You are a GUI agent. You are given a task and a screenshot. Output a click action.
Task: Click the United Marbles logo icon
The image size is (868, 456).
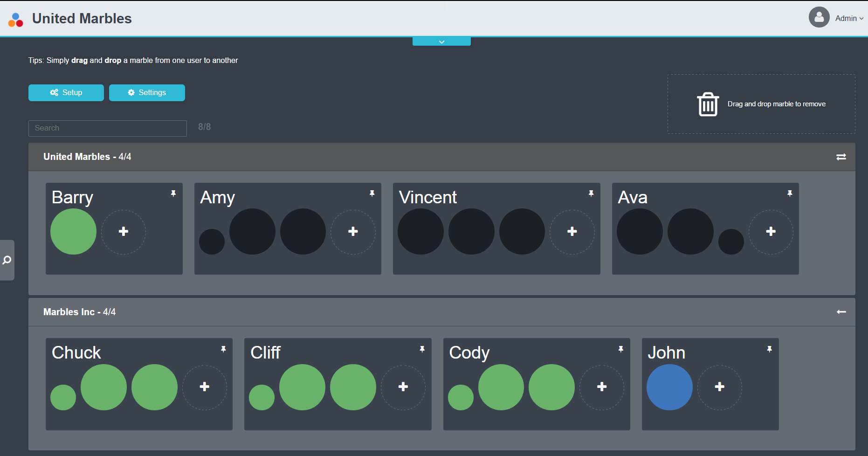tap(16, 20)
